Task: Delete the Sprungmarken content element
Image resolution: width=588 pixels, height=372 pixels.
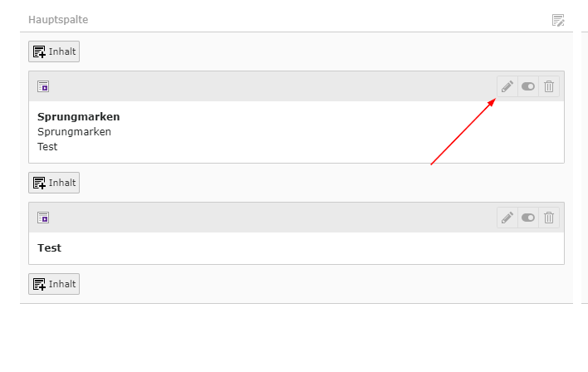Action: click(549, 86)
